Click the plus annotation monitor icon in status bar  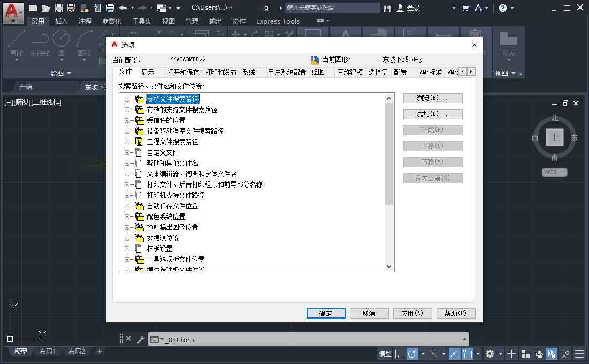[x=511, y=353]
